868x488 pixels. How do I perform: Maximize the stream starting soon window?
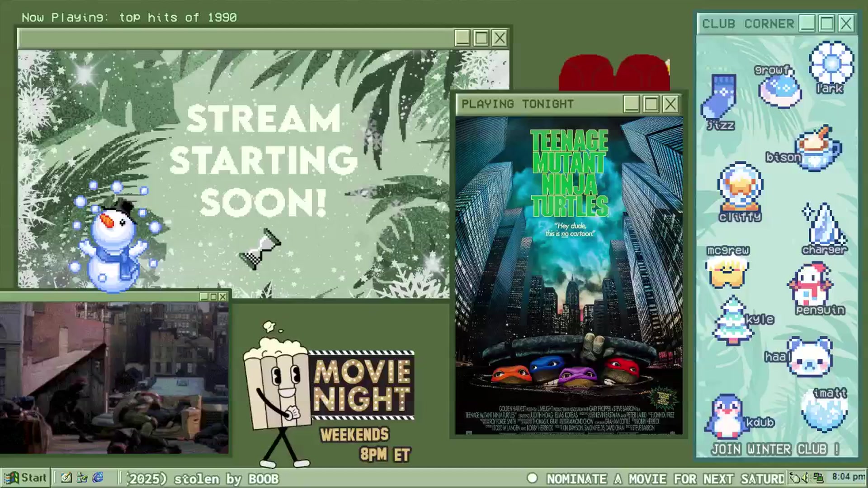(481, 38)
